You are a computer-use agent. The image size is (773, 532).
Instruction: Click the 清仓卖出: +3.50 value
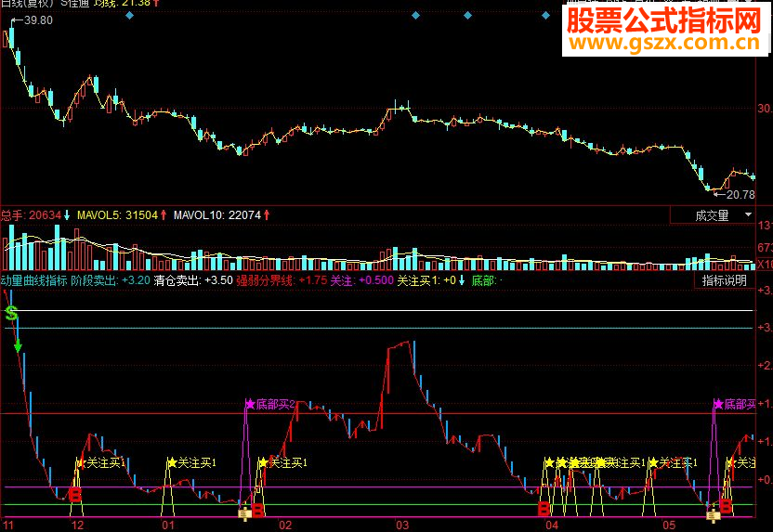[x=193, y=280]
